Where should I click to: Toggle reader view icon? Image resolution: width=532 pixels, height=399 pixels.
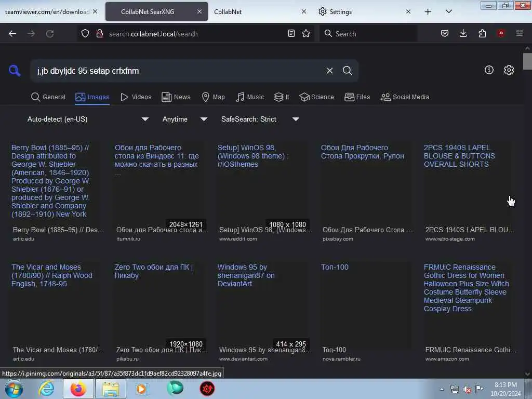(x=291, y=33)
